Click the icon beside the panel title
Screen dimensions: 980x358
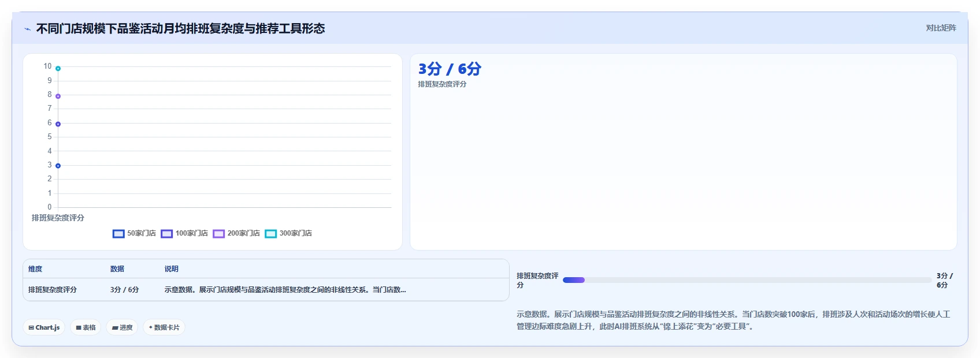pos(27,29)
